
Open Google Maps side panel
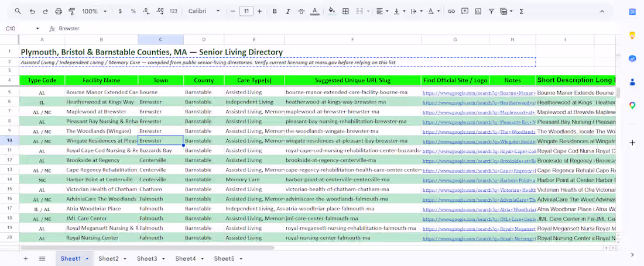(x=632, y=106)
